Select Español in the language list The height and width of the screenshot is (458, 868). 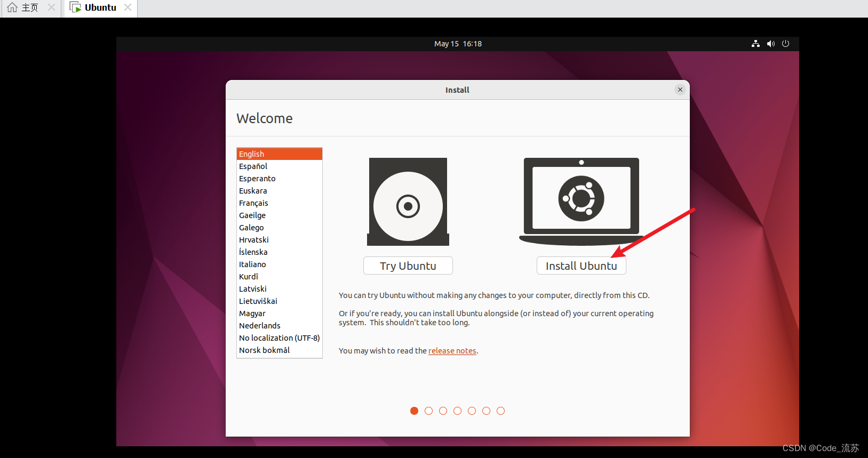click(280, 166)
